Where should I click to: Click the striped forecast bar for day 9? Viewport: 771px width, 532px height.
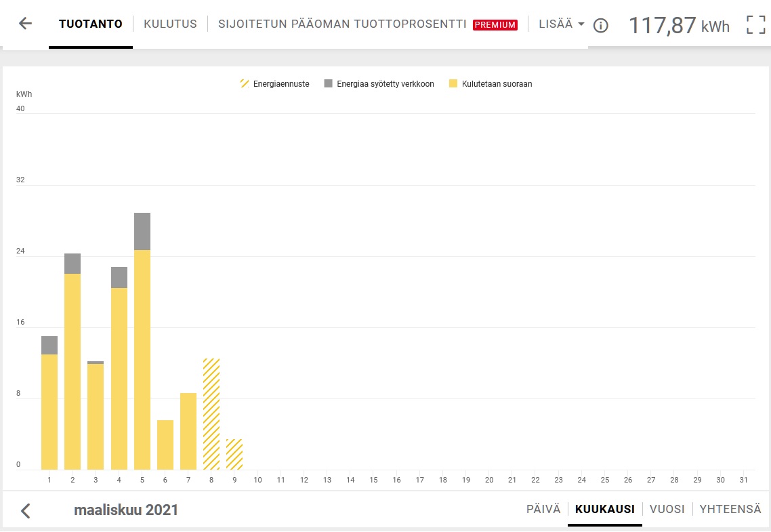[234, 454]
